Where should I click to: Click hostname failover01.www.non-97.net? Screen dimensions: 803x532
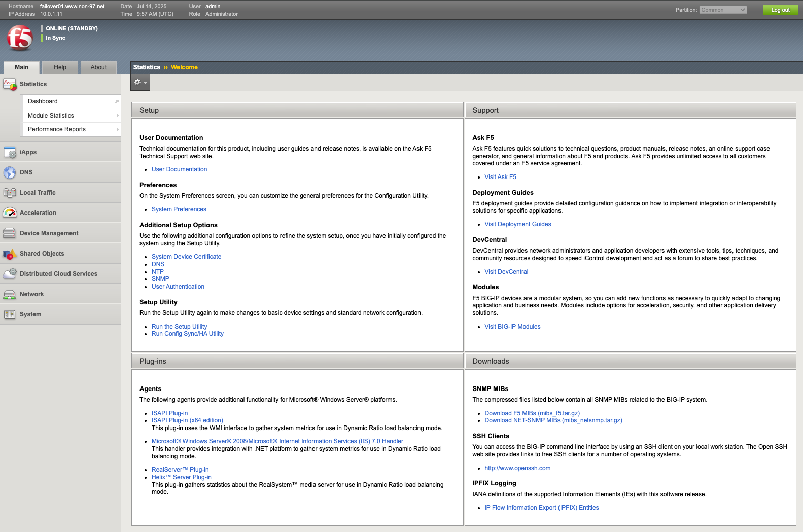(x=73, y=6)
